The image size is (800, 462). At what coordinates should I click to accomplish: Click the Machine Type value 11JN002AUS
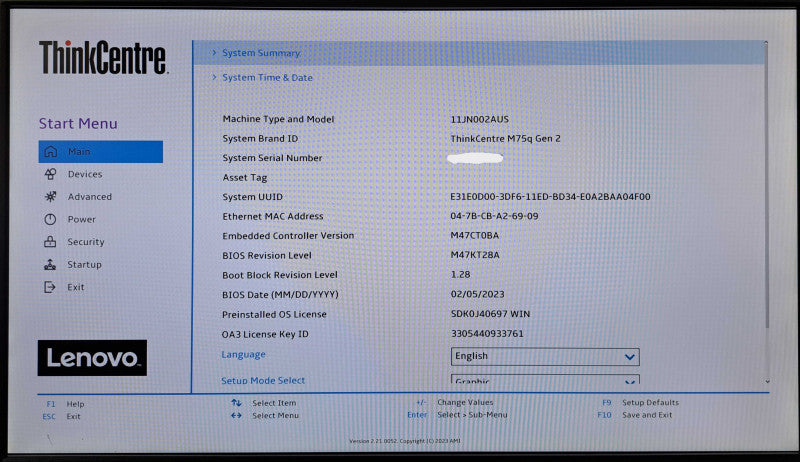tap(480, 119)
